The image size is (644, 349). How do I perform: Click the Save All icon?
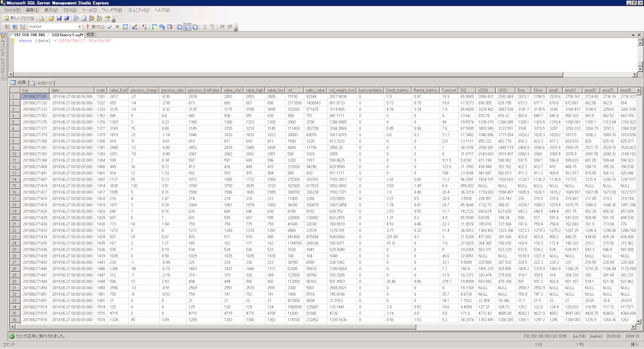tap(67, 18)
